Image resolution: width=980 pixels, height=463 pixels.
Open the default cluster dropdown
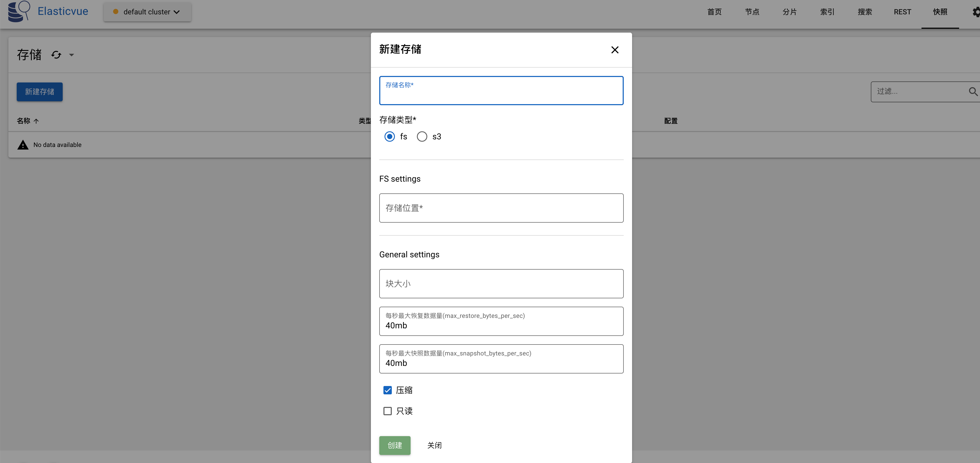pos(147,12)
